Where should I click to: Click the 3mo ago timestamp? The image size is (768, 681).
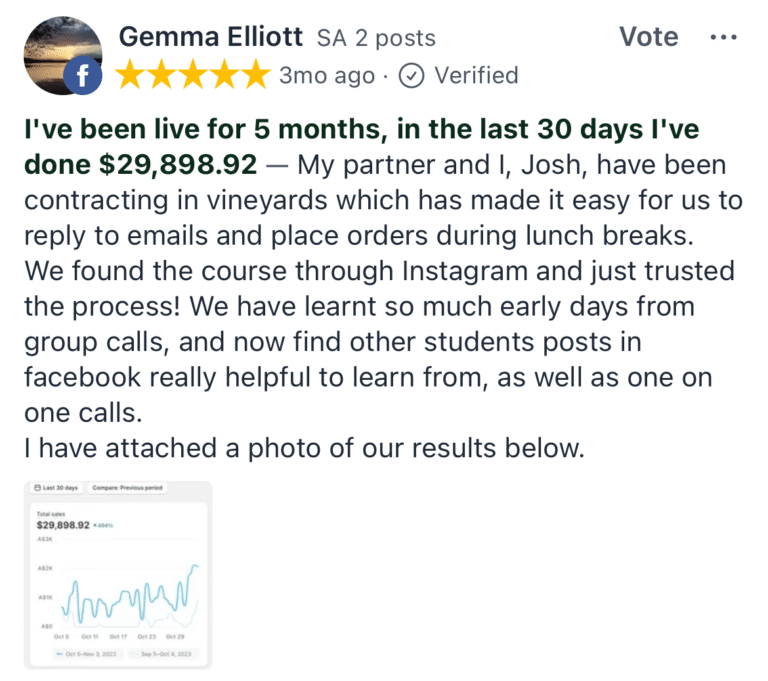pos(327,75)
